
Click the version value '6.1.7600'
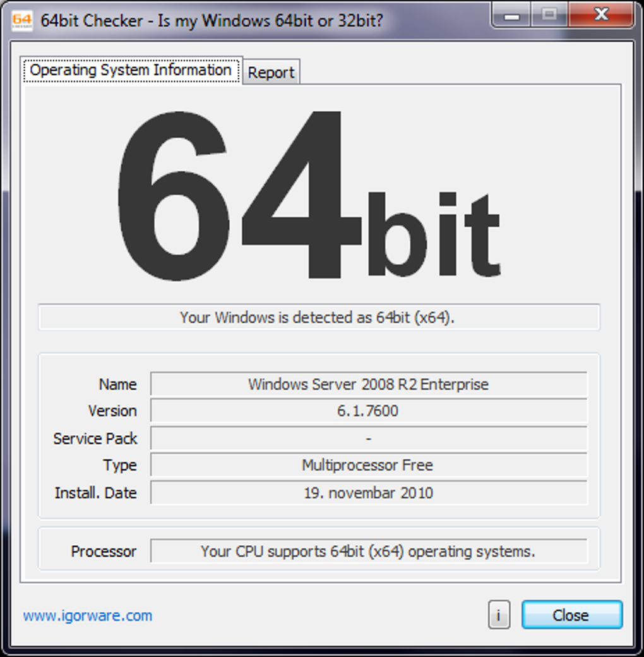[369, 411]
